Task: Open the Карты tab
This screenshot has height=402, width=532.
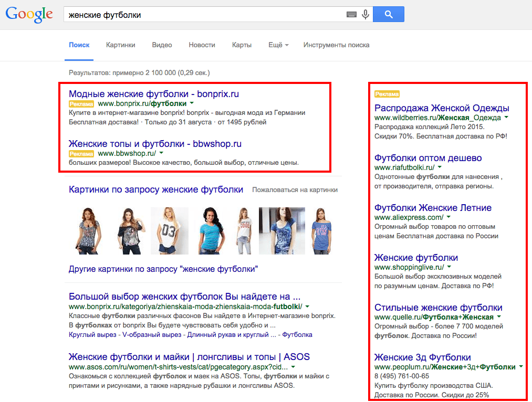Action: (x=242, y=45)
